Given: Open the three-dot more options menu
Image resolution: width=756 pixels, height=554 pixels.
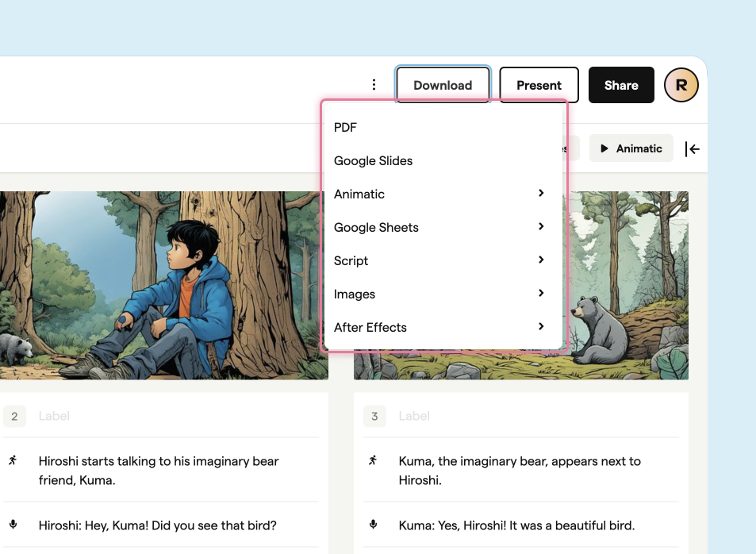Looking at the screenshot, I should tap(374, 85).
